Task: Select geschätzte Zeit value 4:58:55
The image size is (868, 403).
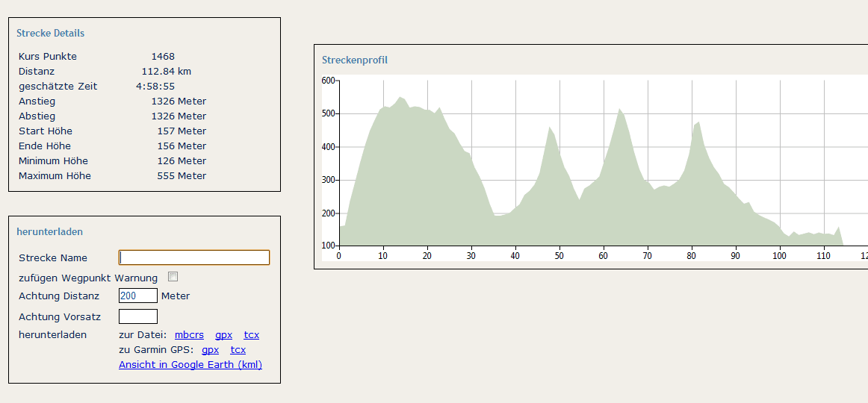Action: (x=155, y=87)
